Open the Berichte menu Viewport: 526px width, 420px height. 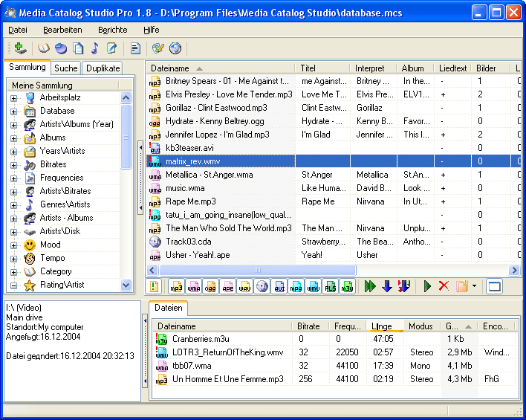point(112,30)
